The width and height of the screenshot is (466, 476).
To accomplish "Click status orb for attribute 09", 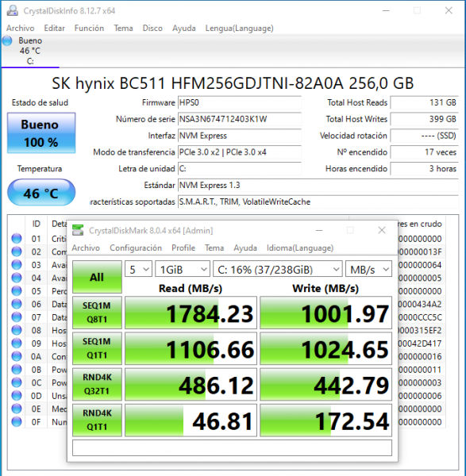I will pos(17,344).
